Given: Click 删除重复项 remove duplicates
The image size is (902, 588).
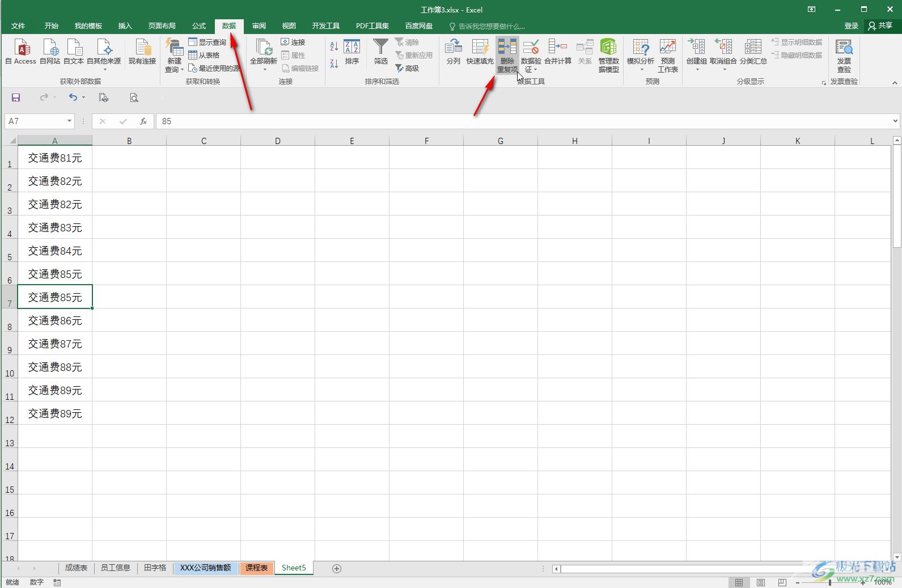Looking at the screenshot, I should [507, 55].
